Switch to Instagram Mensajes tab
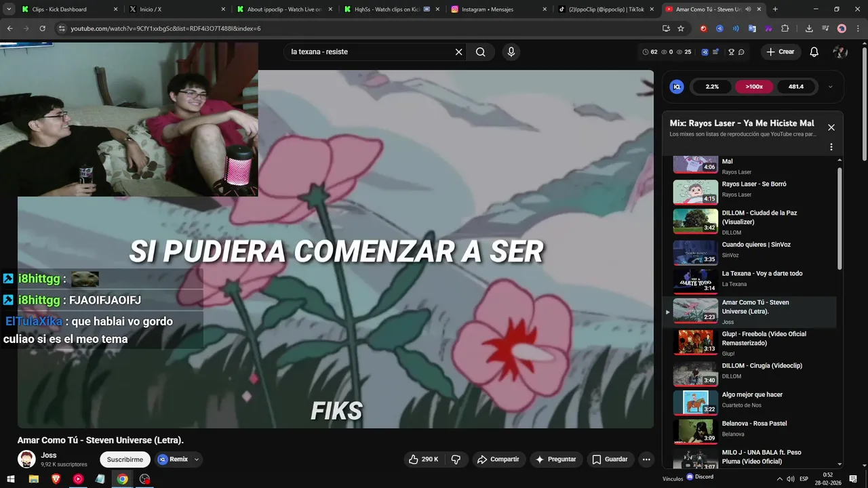This screenshot has height=488, width=868. [500, 9]
